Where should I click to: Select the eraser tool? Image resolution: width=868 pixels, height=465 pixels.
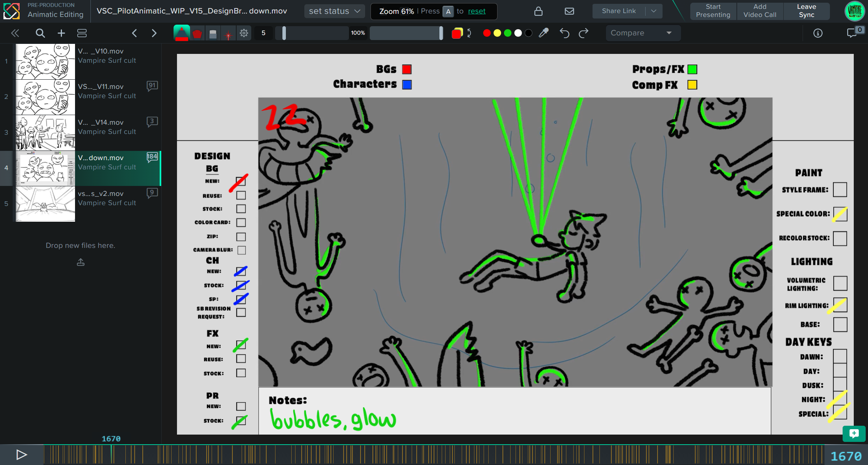(x=213, y=33)
